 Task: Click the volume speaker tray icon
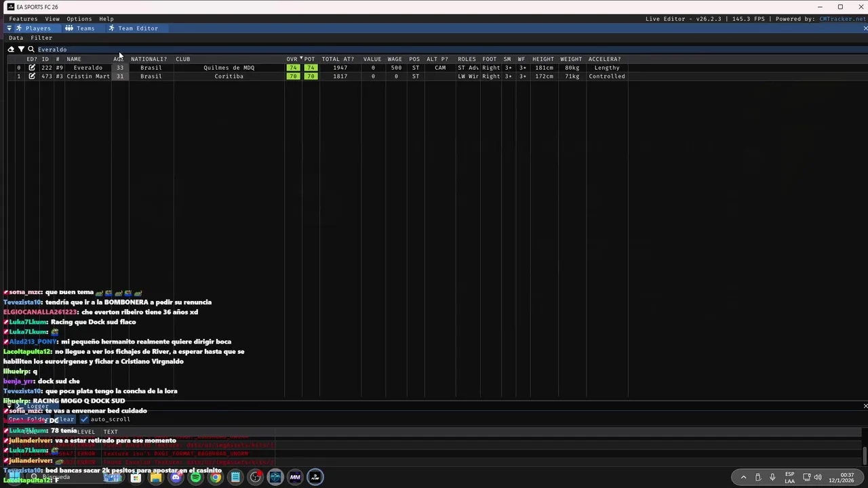click(818, 477)
